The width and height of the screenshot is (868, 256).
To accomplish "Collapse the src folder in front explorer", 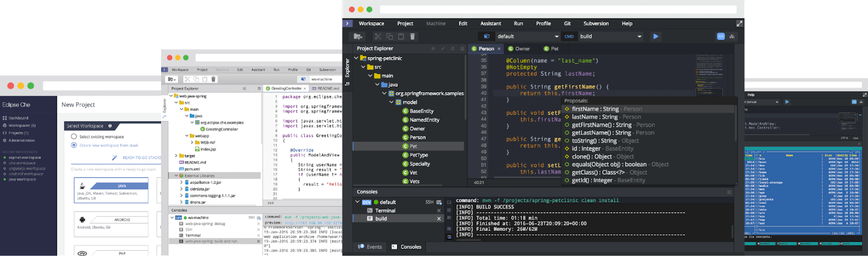I will tap(363, 67).
